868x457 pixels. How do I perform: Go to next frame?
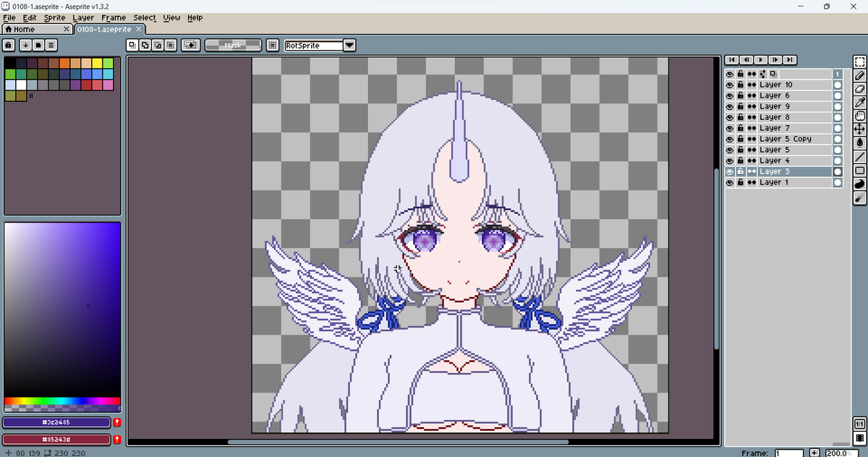tap(775, 59)
